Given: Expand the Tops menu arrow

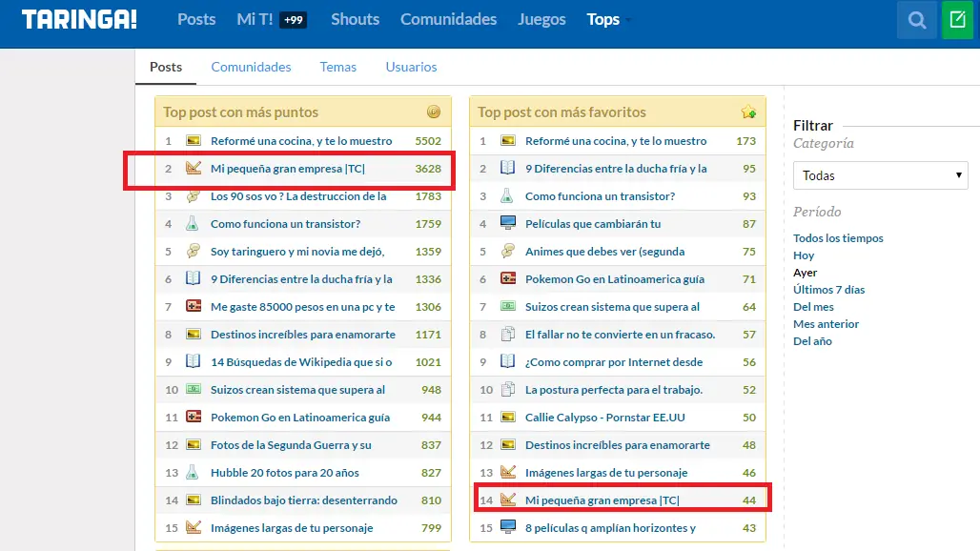Looking at the screenshot, I should [x=628, y=20].
